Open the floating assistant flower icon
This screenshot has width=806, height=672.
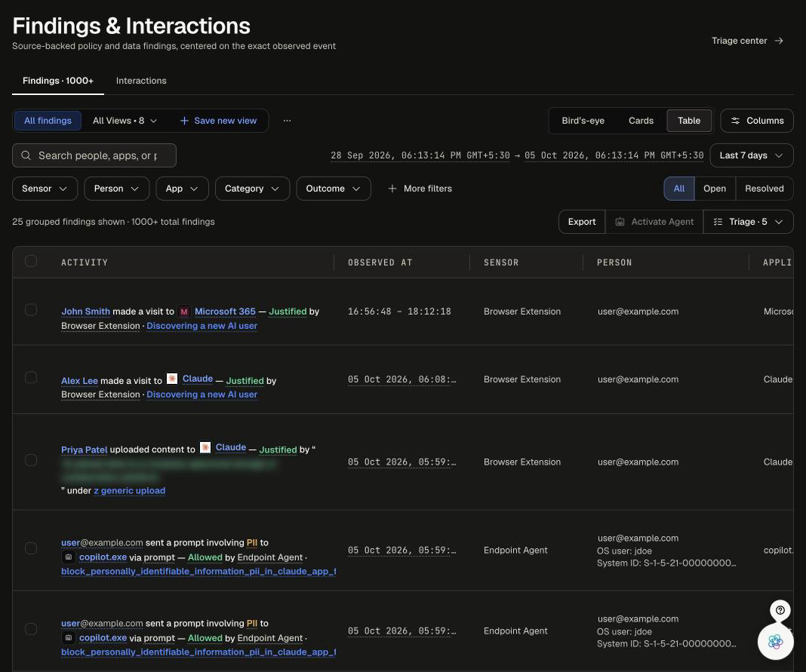775,641
